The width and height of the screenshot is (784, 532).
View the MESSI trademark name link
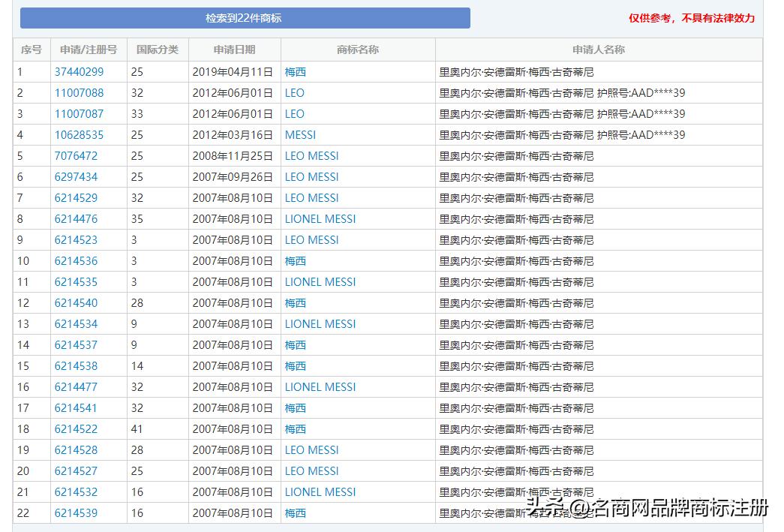301,135
